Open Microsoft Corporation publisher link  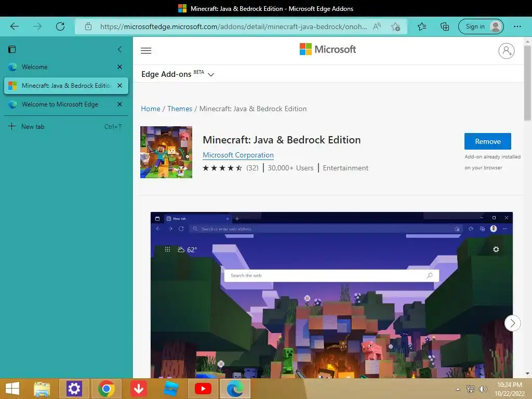pos(238,155)
